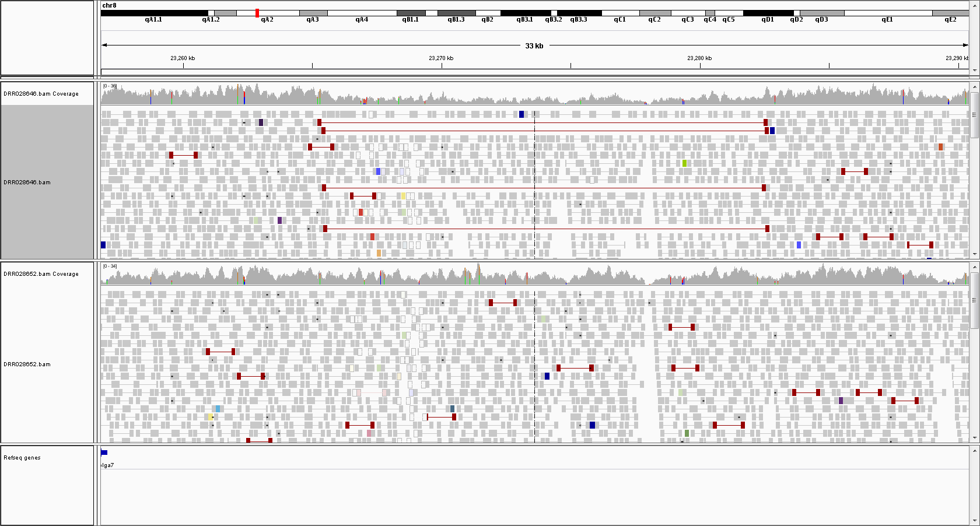Click the scroll-down arrow of Refseq genes panel
Image resolution: width=980 pixels, height=526 pixels.
(974, 521)
